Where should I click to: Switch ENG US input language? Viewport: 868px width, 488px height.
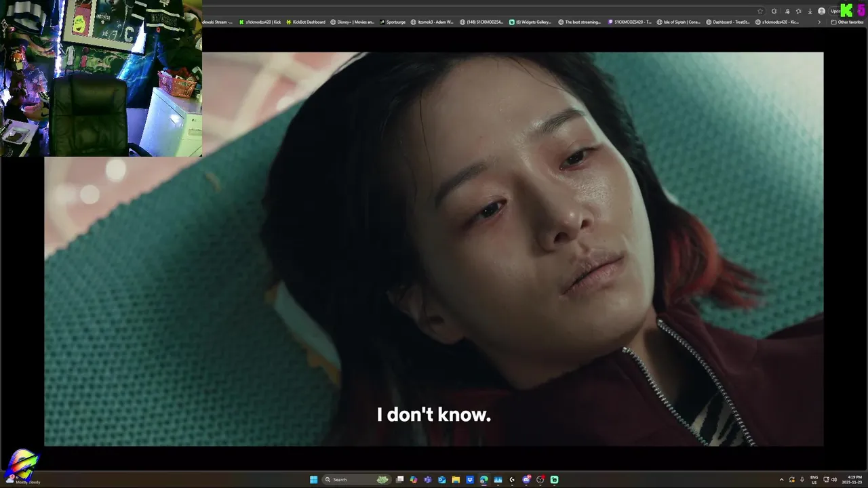[814, 480]
